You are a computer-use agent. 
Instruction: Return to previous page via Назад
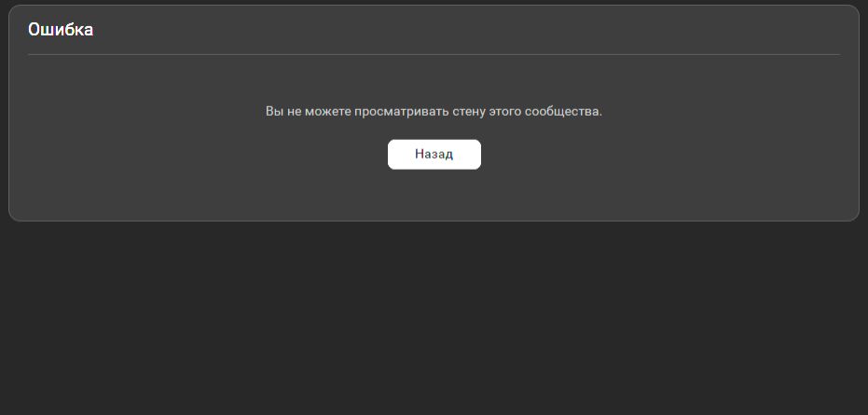click(434, 155)
